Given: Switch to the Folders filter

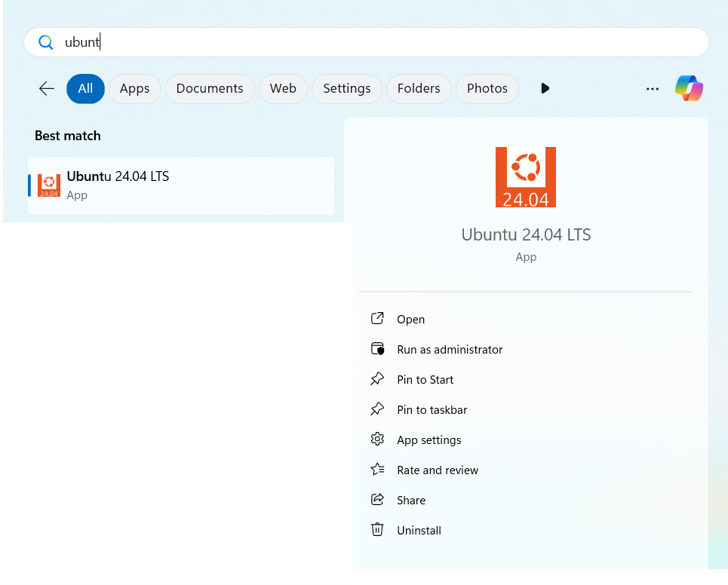Looking at the screenshot, I should tap(419, 88).
